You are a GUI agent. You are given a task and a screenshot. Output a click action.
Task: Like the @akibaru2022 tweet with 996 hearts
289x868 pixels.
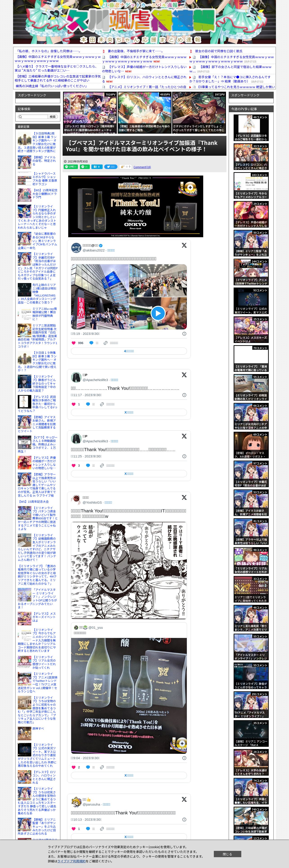(74, 343)
